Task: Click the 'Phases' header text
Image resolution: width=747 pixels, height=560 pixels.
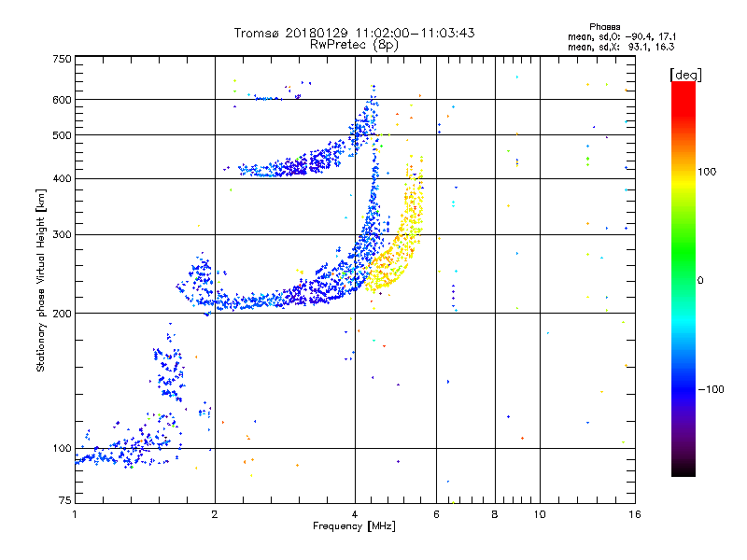Action: click(x=604, y=27)
